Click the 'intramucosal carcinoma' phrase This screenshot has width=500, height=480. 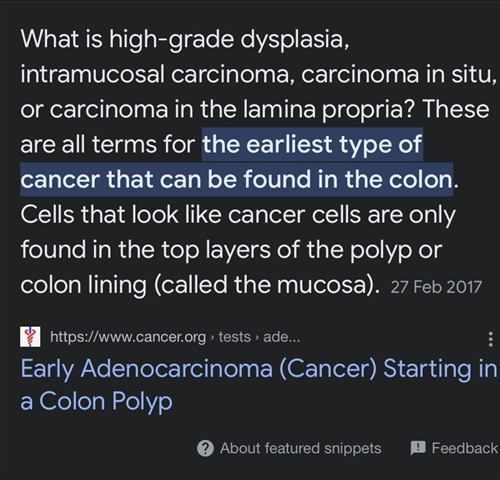[x=154, y=74]
